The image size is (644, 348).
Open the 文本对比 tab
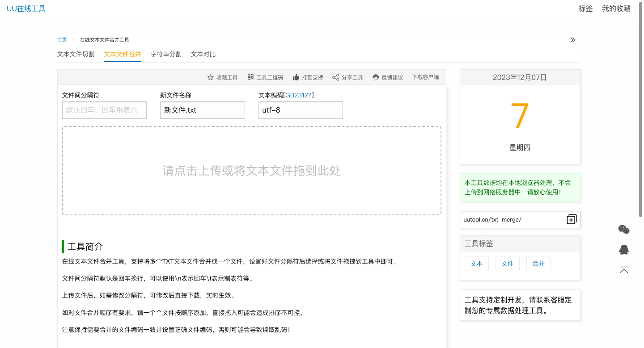[203, 54]
